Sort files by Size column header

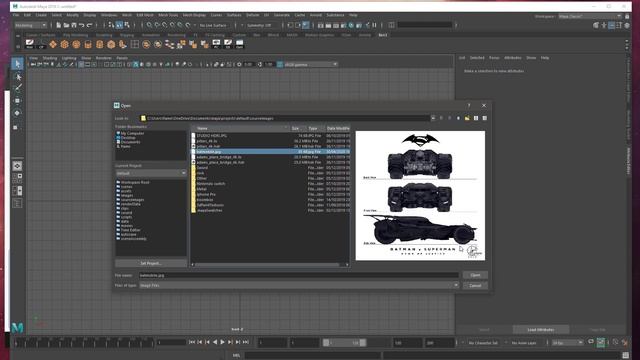pos(296,128)
